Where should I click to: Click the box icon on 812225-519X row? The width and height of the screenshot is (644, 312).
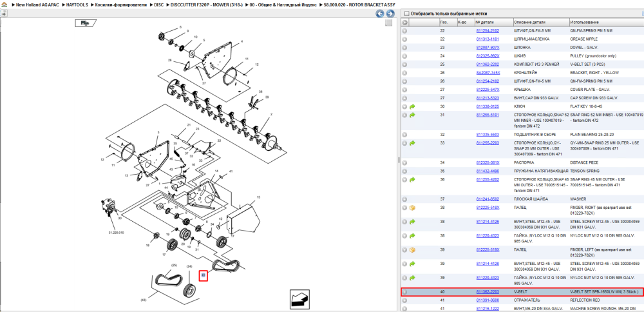pyautogui.click(x=412, y=249)
